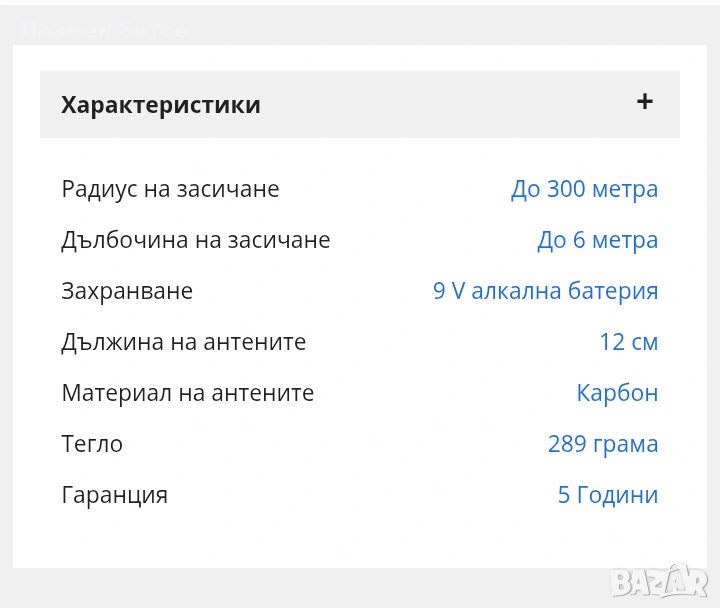The width and height of the screenshot is (720, 610).
Task: Expand the Характеристики section with plus icon
Action: (645, 101)
